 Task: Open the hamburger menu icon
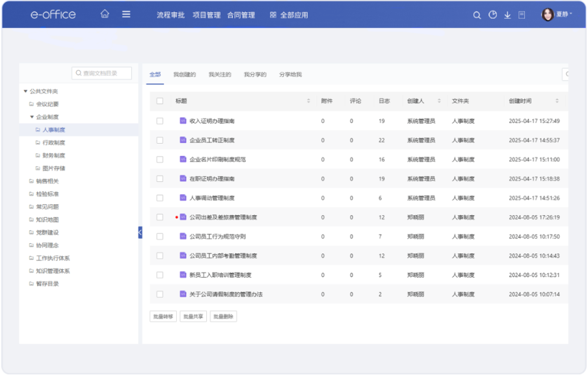(126, 14)
